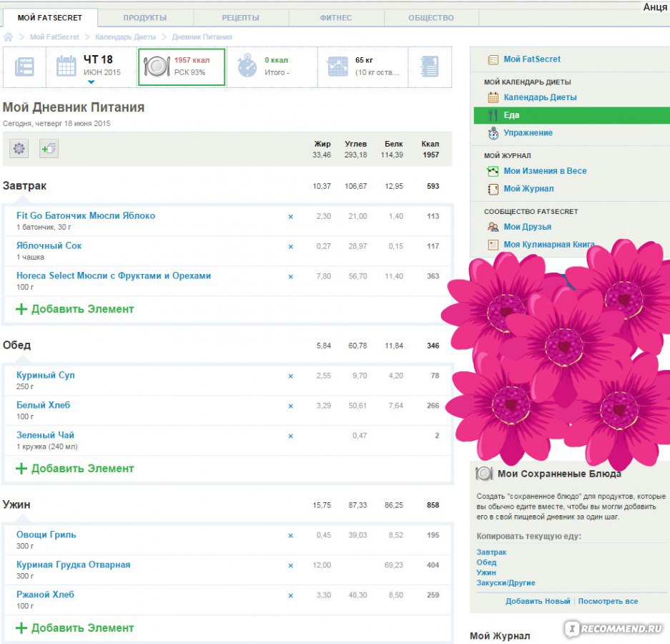Select Упражнение in the sidebar
This screenshot has height=644, width=670.
(x=528, y=133)
